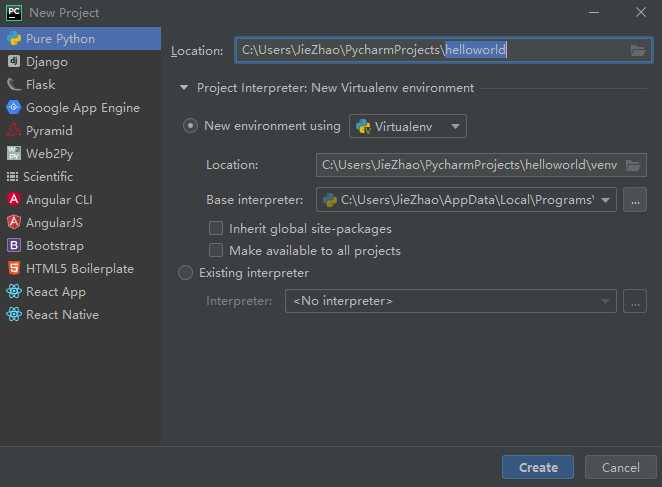Choose the React Native project type
The height and width of the screenshot is (487, 662).
(80, 314)
